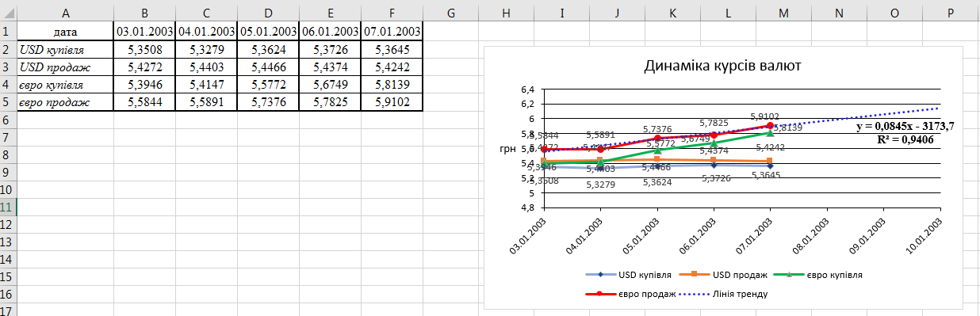
Task: Select row label USD купівля in table
Action: [65, 49]
